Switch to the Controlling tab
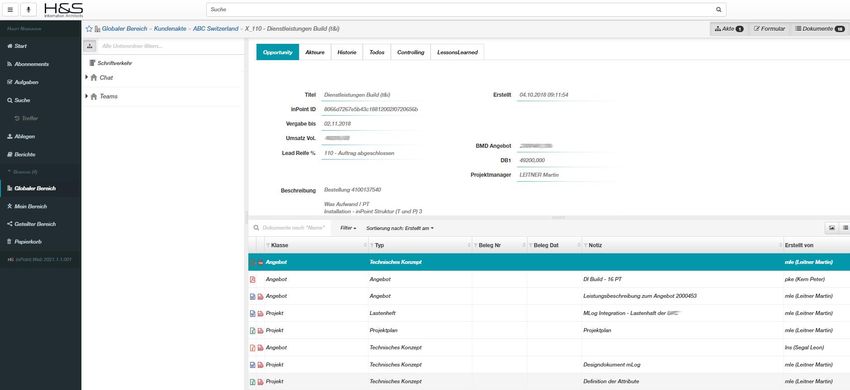Image resolution: width=850 pixels, height=390 pixels. pyautogui.click(x=411, y=52)
